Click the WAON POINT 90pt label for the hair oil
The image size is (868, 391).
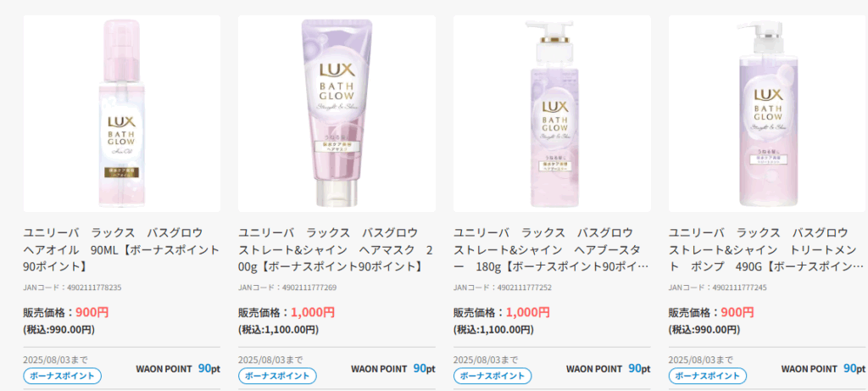(x=178, y=368)
